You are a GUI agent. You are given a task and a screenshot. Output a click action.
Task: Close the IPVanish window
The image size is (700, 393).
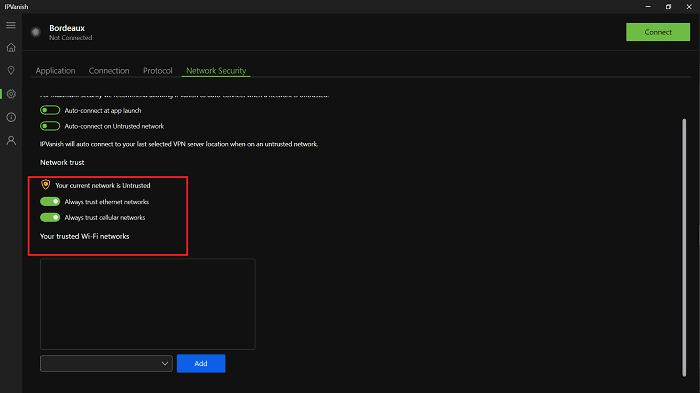tap(689, 7)
